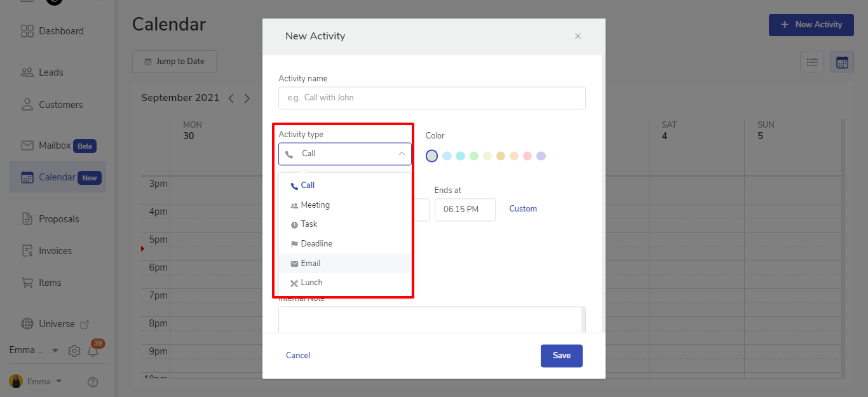
Task: Choose Deadline activity type option
Action: [x=316, y=244]
